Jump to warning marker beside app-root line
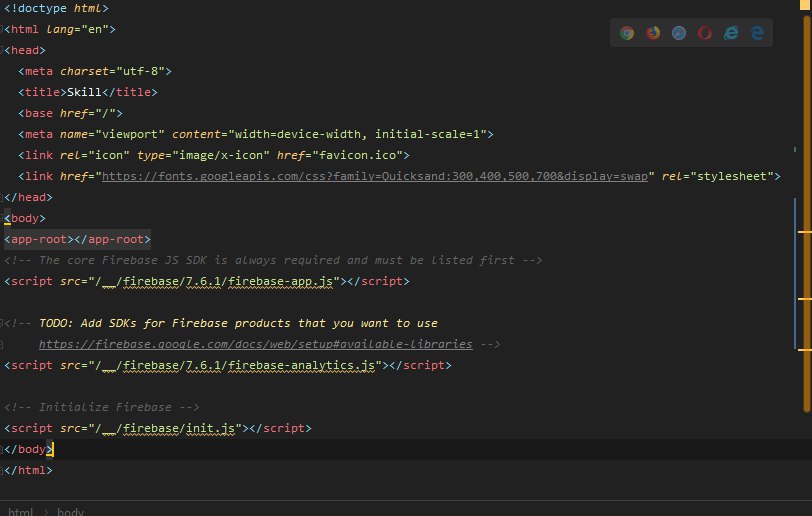Image resolution: width=812 pixels, height=516 pixels. pyautogui.click(x=805, y=232)
